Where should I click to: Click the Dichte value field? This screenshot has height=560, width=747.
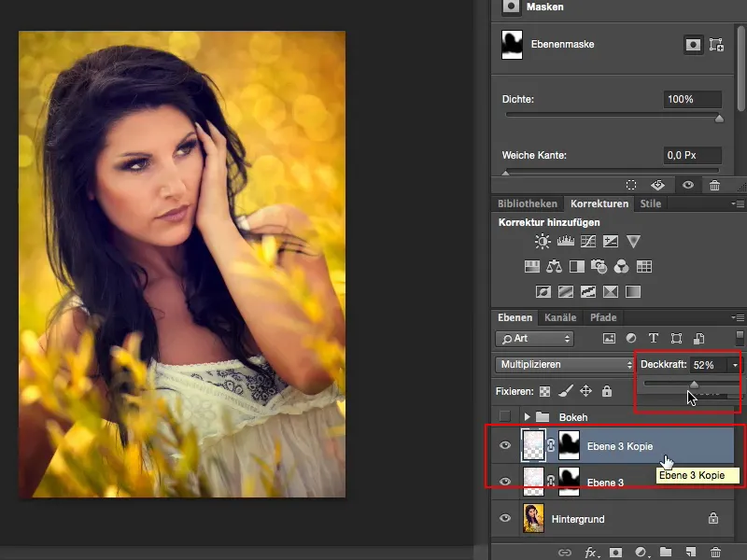tap(693, 99)
